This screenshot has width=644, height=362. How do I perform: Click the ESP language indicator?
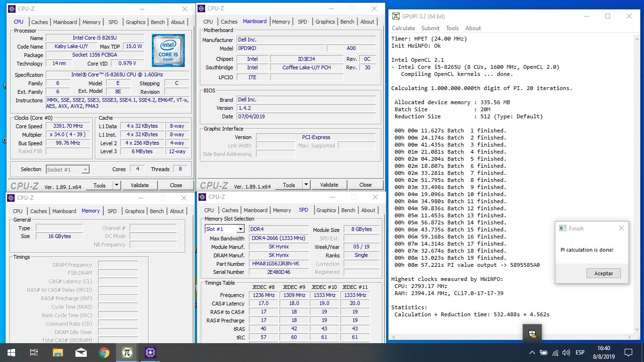point(580,353)
